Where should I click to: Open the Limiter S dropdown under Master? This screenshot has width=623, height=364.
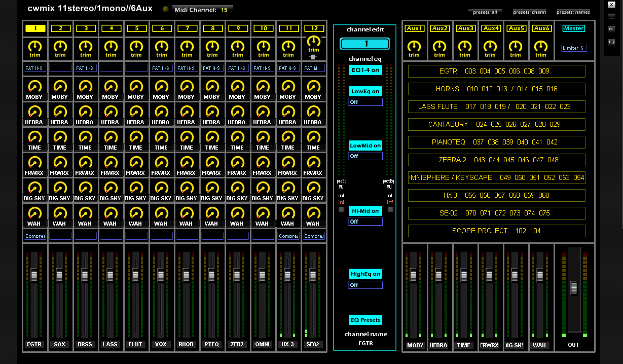(x=573, y=48)
